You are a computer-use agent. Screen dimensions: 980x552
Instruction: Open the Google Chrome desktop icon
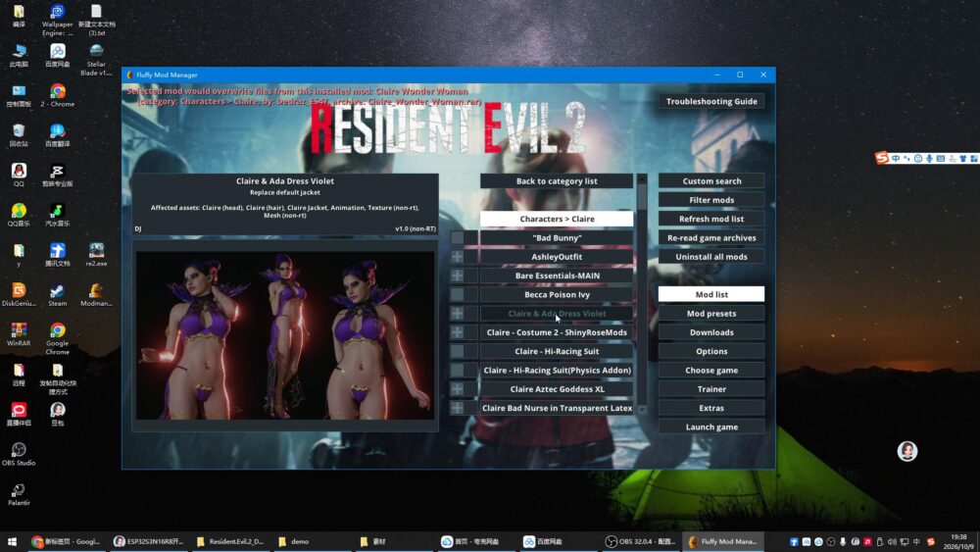pos(58,338)
